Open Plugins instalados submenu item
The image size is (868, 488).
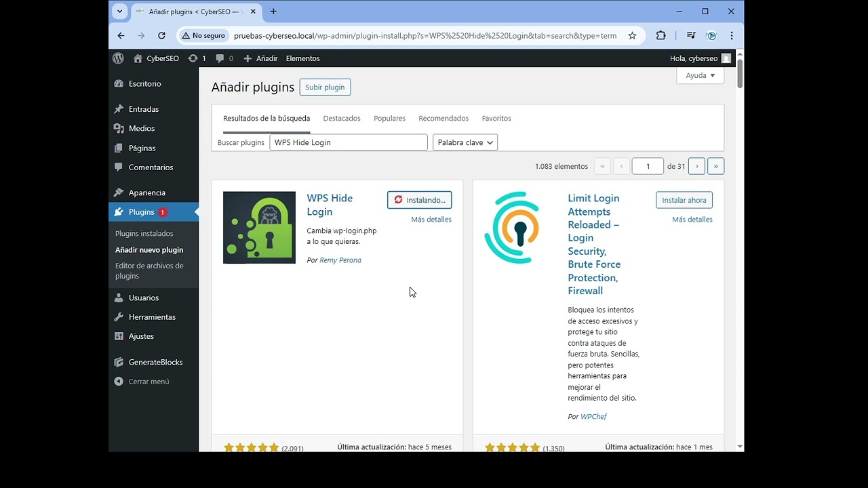144,233
